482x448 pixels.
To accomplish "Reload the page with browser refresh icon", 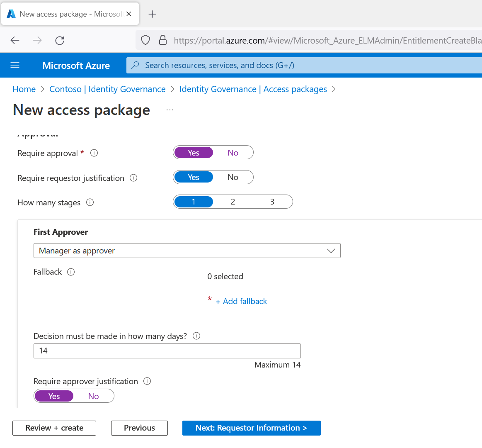I will 60,40.
